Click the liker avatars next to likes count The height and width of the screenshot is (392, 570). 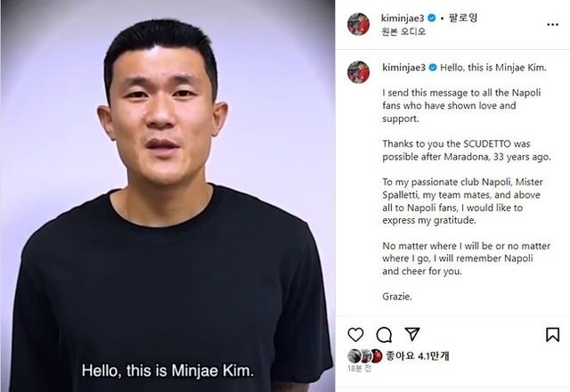click(x=364, y=356)
